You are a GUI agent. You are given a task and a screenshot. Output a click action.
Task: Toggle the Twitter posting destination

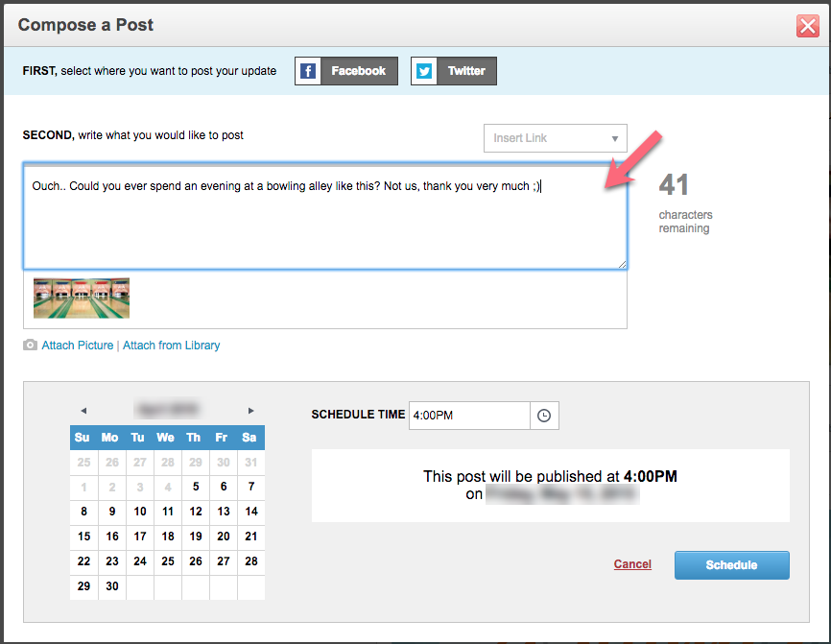coord(454,71)
